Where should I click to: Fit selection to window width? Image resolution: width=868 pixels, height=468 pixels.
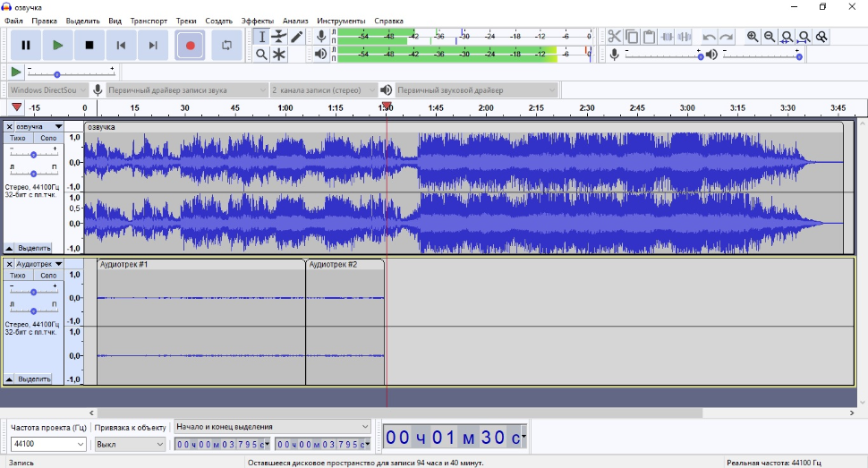coord(787,37)
